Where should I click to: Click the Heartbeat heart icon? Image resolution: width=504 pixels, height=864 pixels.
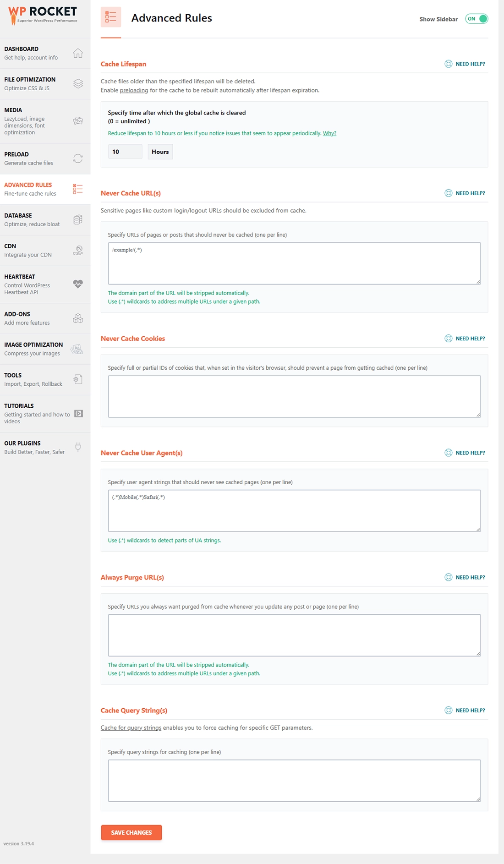[x=78, y=284]
